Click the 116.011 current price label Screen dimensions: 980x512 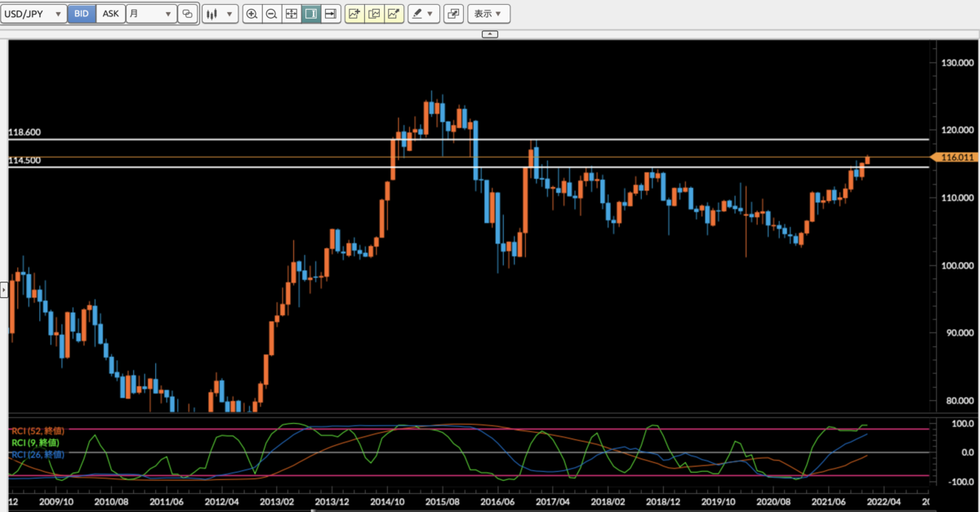pos(954,157)
